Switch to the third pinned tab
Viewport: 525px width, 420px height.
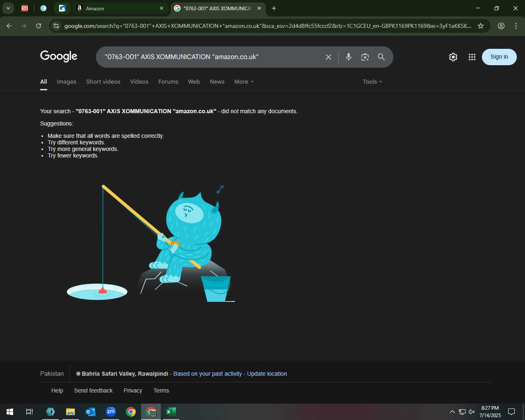pyautogui.click(x=62, y=8)
